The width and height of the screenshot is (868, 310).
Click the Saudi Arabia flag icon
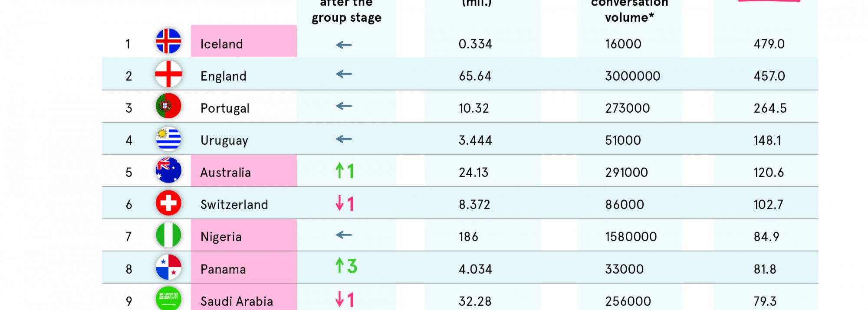click(x=168, y=298)
